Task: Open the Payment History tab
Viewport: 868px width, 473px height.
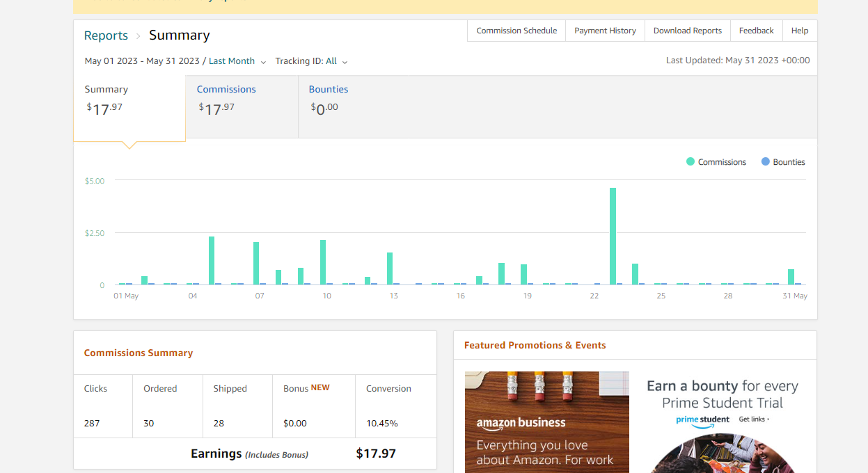Action: [605, 31]
